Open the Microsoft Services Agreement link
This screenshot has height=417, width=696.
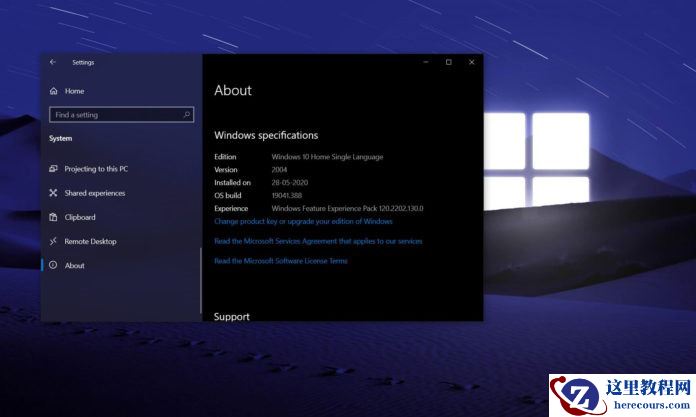click(x=318, y=241)
